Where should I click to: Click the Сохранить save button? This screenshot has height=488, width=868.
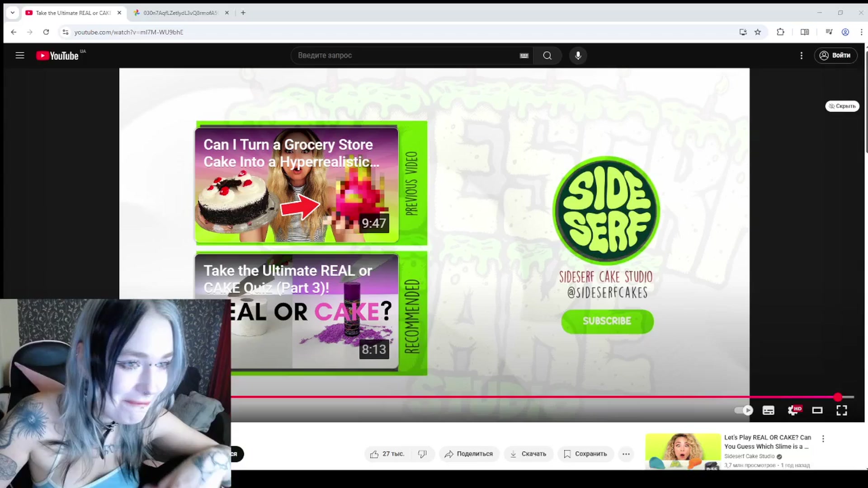[x=585, y=454]
